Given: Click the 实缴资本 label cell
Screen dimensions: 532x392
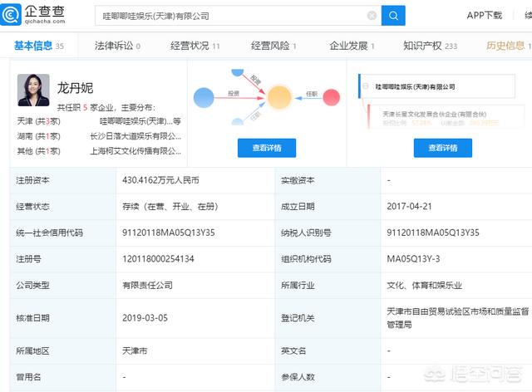Looking at the screenshot, I should 328,180.
